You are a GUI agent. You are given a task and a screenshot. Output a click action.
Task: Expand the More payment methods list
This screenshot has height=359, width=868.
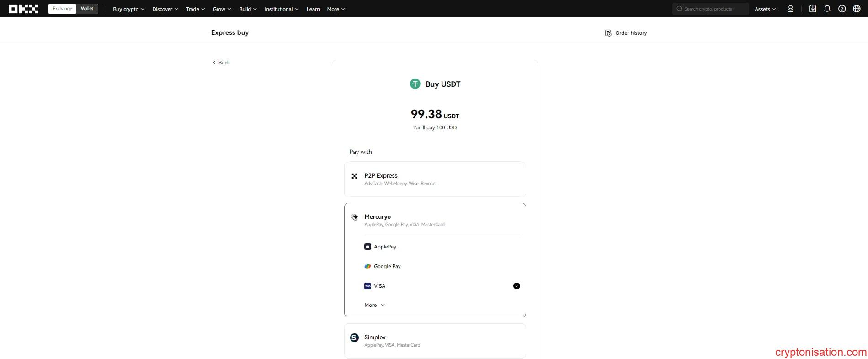(374, 305)
